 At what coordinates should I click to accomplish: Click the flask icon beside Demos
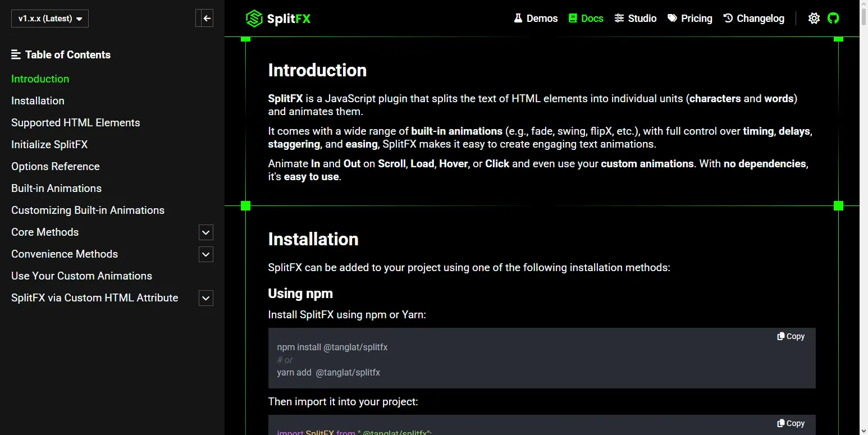point(518,19)
